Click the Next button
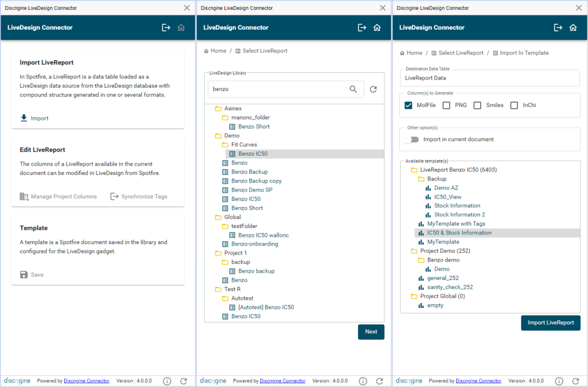Viewport: 588px width, 387px height. [371, 332]
